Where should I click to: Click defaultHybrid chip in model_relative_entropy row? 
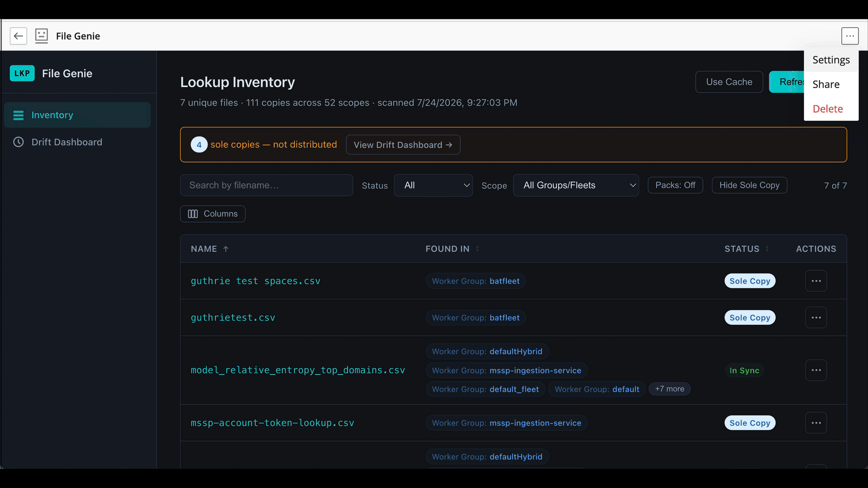[x=487, y=352]
